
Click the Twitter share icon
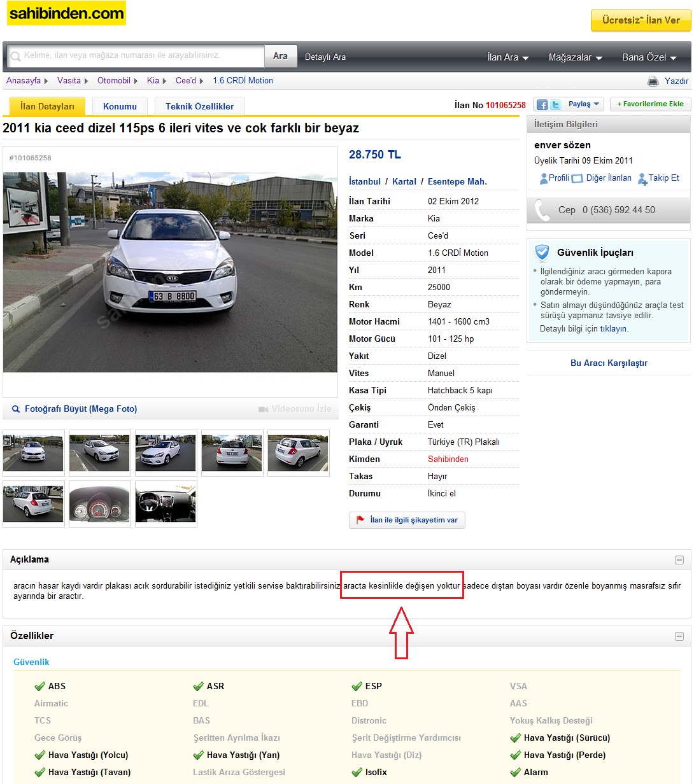[556, 105]
